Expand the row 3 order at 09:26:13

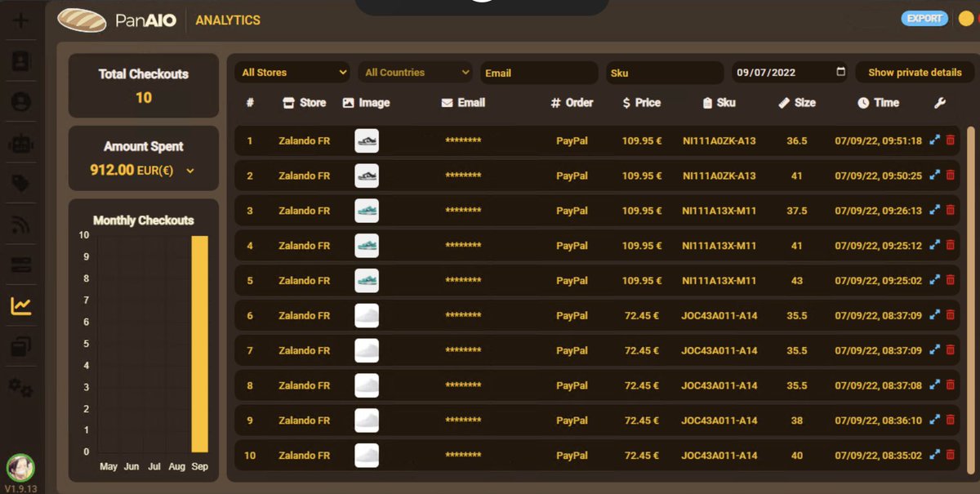pos(935,211)
